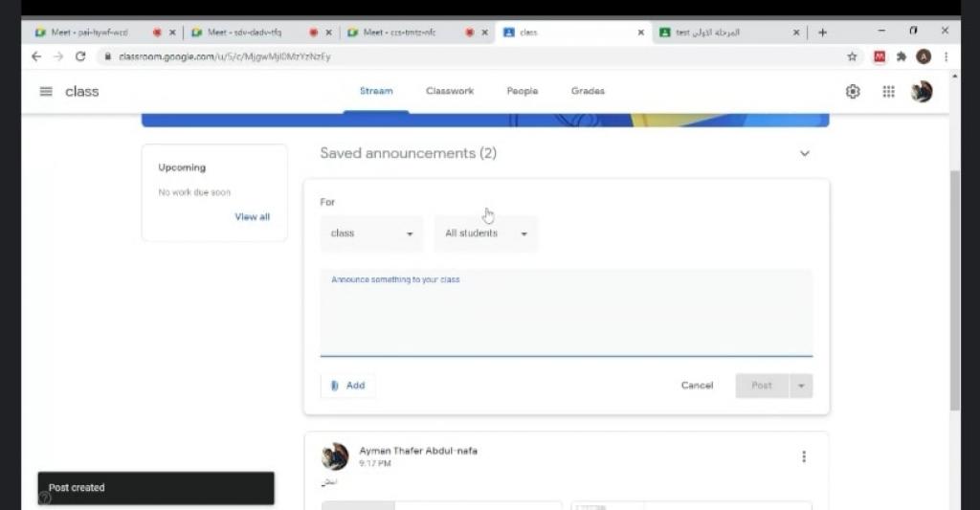
Task: Reload the page with the refresh icon
Action: (x=80, y=56)
